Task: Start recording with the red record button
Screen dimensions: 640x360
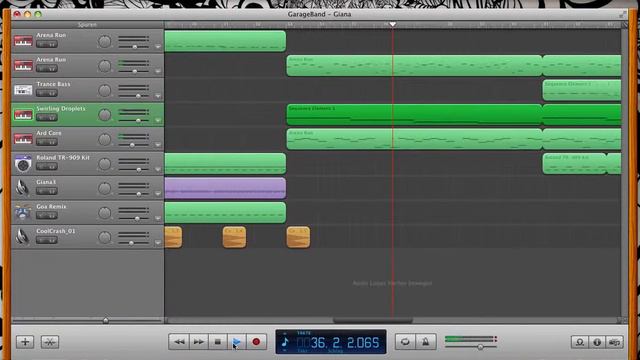Action: click(x=256, y=342)
